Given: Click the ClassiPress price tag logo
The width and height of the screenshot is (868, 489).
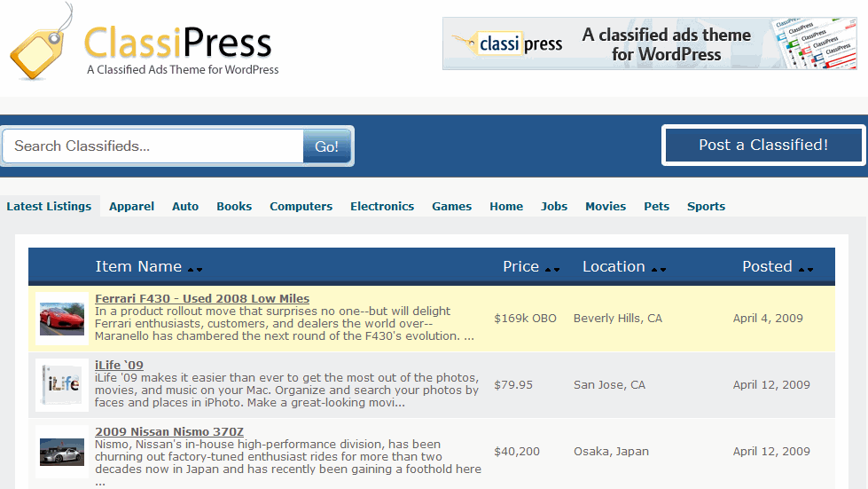Looking at the screenshot, I should [40, 43].
